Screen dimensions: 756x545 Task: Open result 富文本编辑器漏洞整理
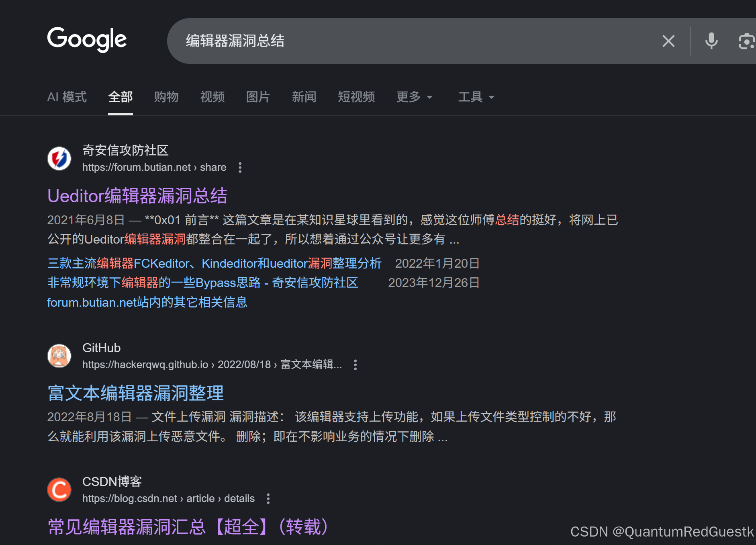point(136,393)
